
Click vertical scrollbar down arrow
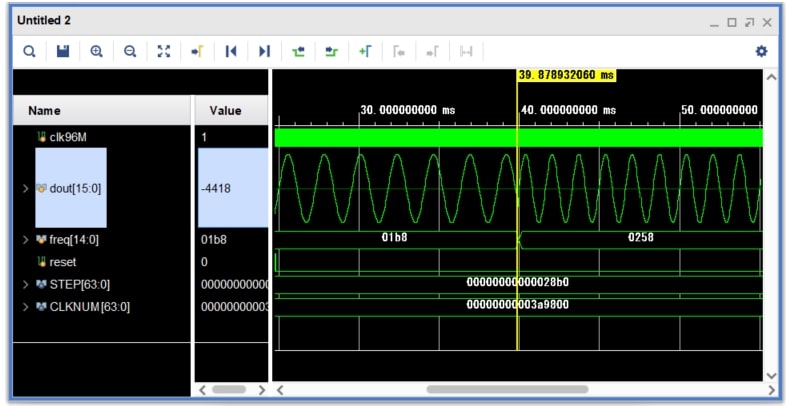[771, 375]
